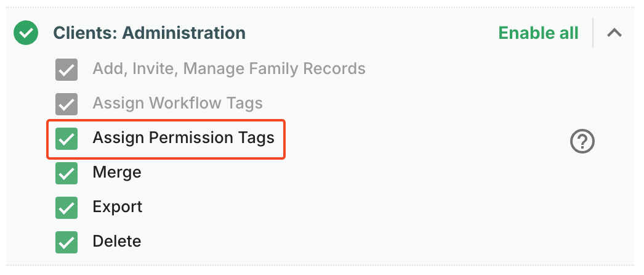This screenshot has width=644, height=275.
Task: Click the help question mark icon
Action: coord(582,142)
